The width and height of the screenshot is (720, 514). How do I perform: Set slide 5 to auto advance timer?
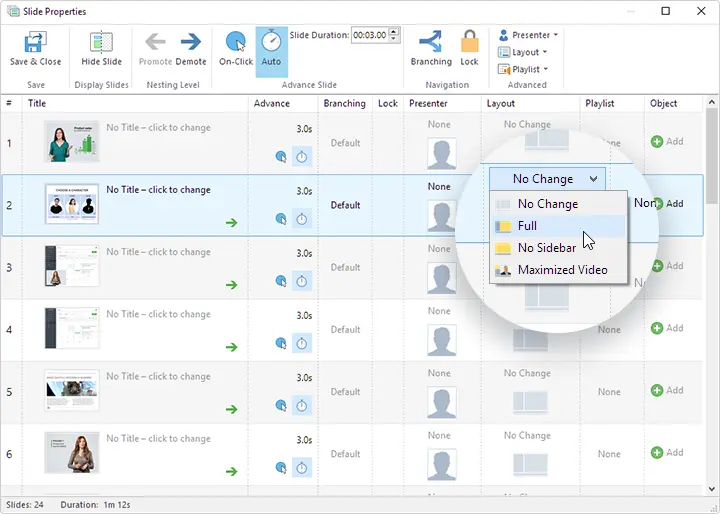coord(302,406)
